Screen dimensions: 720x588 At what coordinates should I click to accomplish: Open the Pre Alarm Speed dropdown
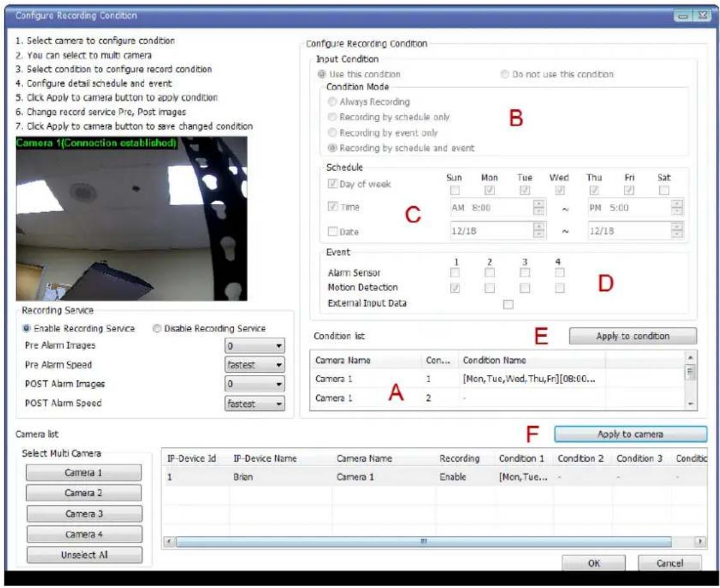255,365
